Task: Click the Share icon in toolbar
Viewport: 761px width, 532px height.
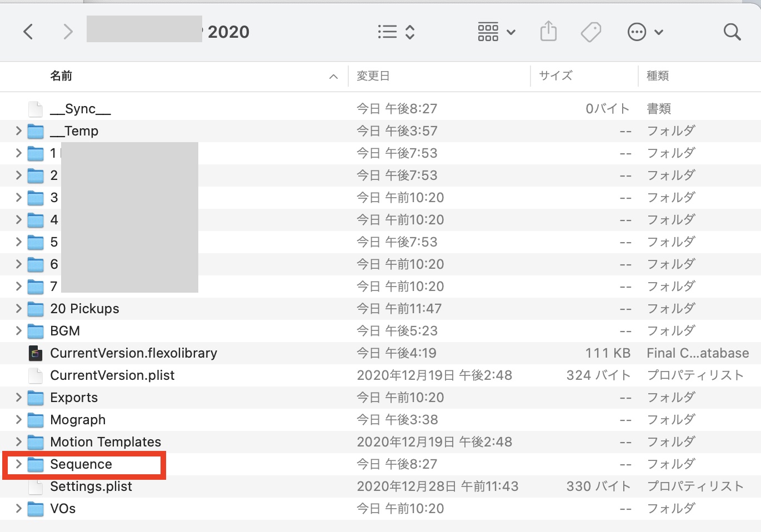Action: [x=548, y=31]
